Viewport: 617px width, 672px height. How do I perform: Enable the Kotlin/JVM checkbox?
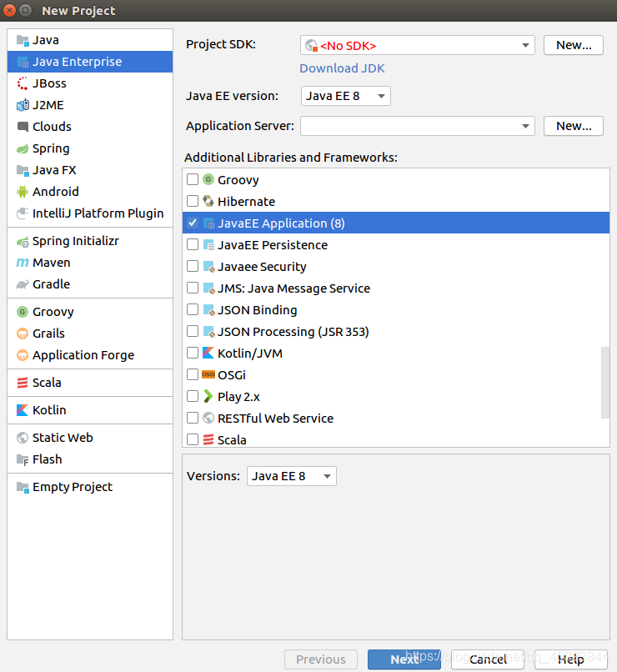[193, 354]
